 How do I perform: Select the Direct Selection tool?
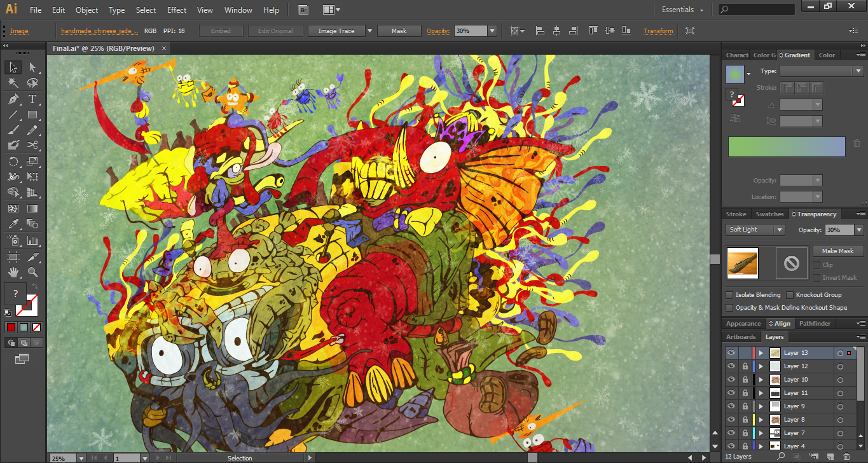coord(32,67)
